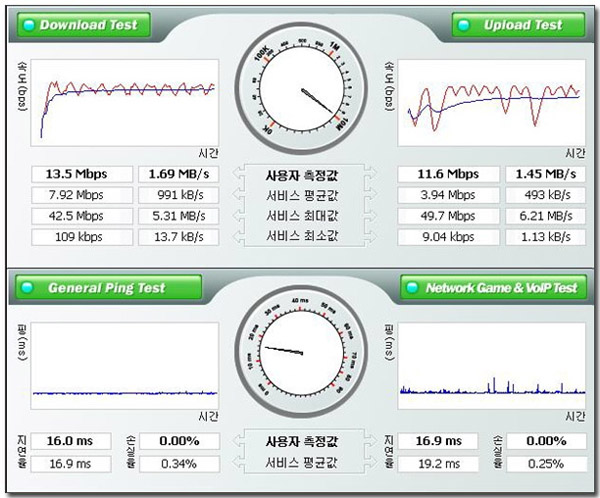Select the upload speed graph

pos(492,103)
